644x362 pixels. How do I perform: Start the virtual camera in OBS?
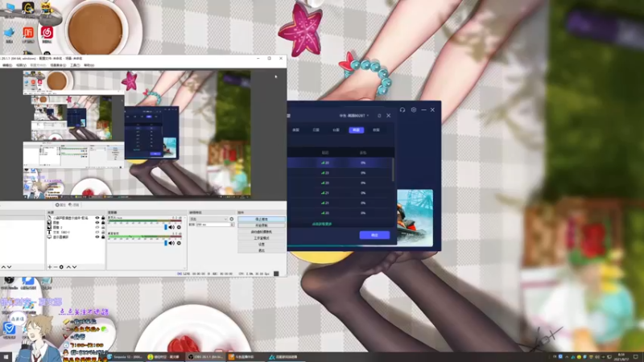(x=262, y=232)
